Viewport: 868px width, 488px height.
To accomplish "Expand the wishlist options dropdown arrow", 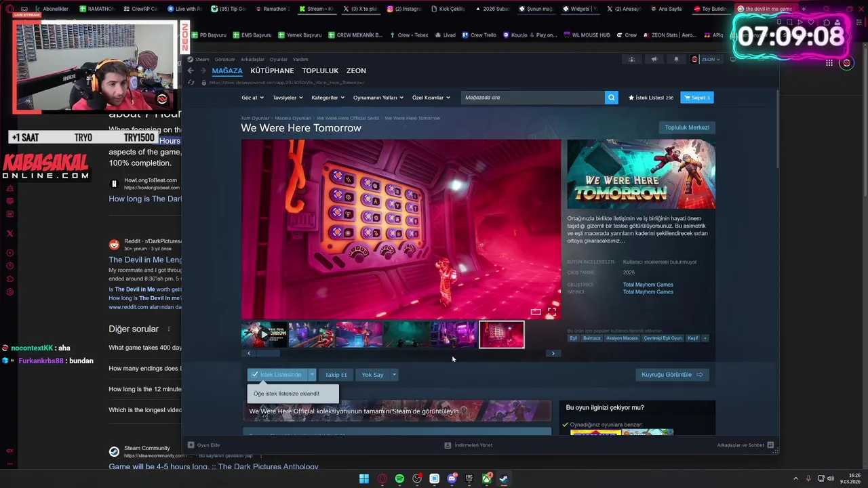I will (x=312, y=375).
